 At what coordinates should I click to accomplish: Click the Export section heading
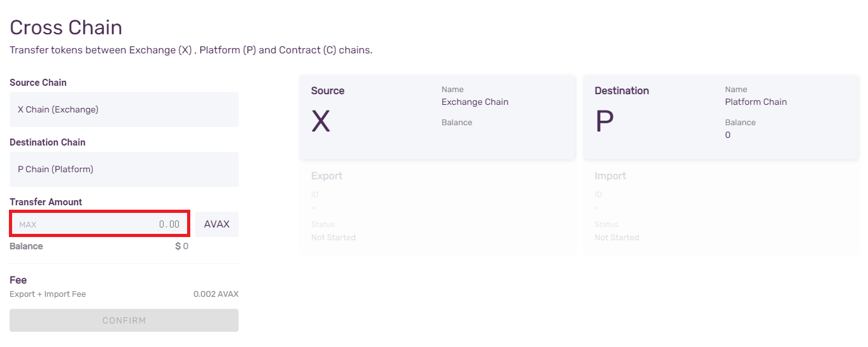pos(326,176)
